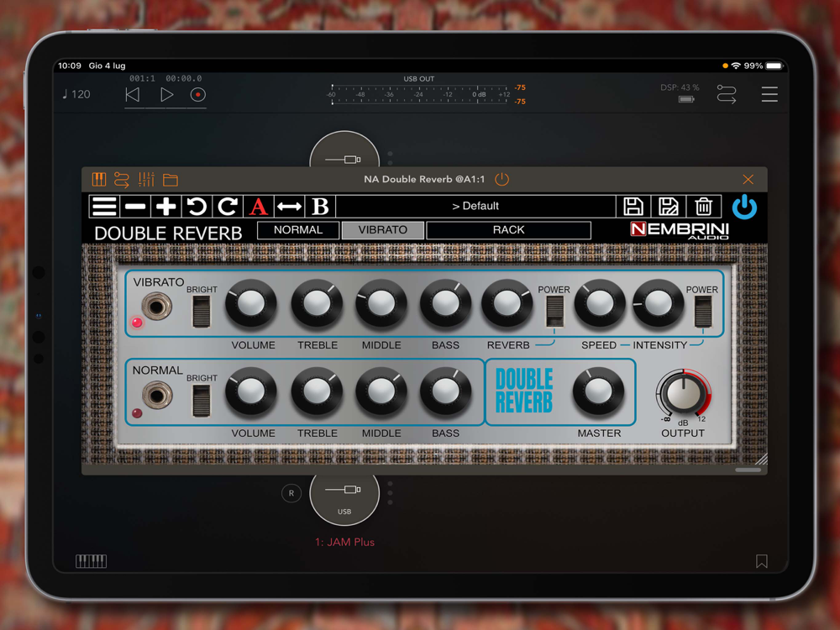Switch to the RACK tab
This screenshot has width=840, height=630.
pos(508,230)
